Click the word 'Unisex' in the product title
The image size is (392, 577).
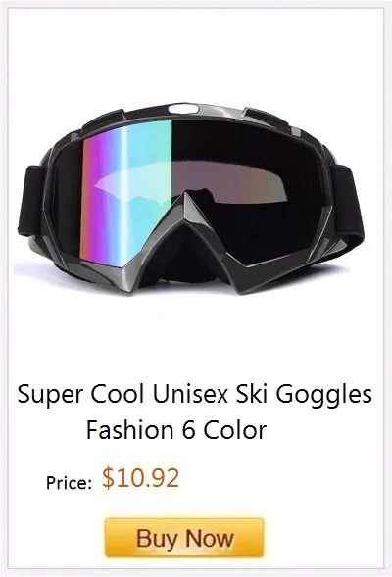[190, 394]
